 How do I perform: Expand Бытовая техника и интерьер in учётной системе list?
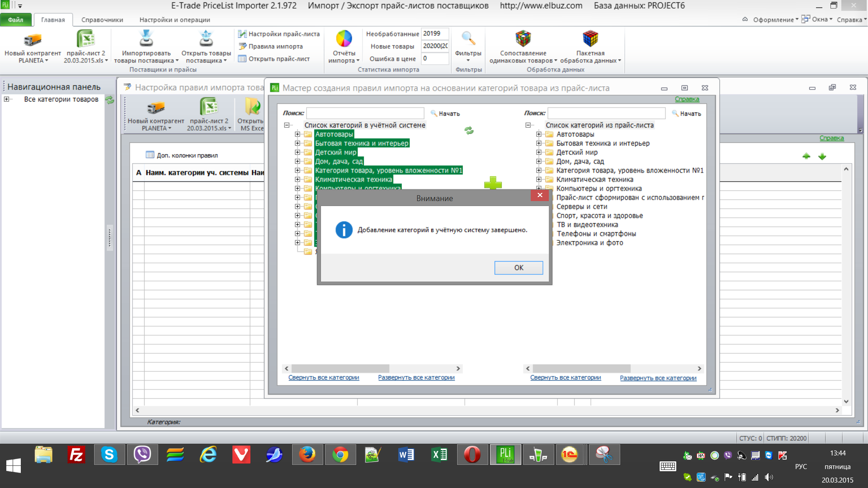coord(297,143)
